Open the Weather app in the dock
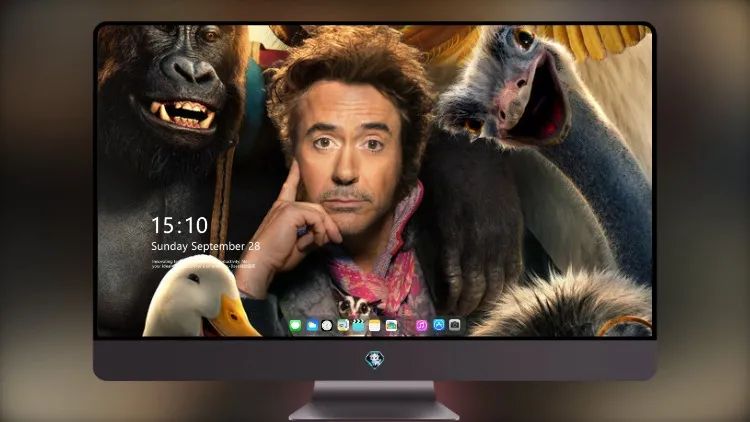The width and height of the screenshot is (750, 422). tap(311, 326)
